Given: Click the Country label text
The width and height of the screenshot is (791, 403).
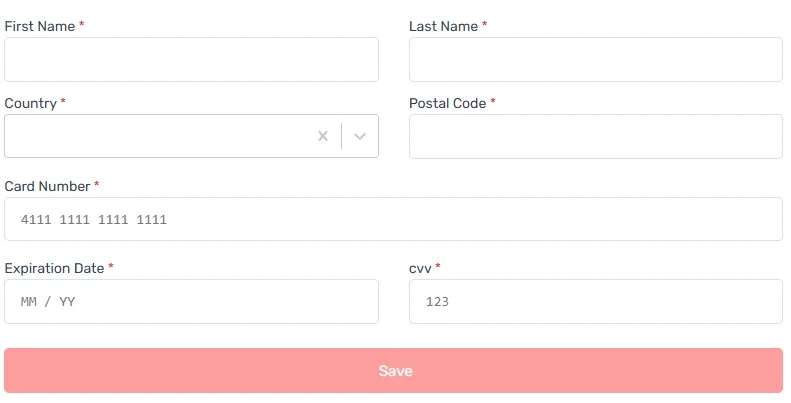Looking at the screenshot, I should click(x=31, y=103).
